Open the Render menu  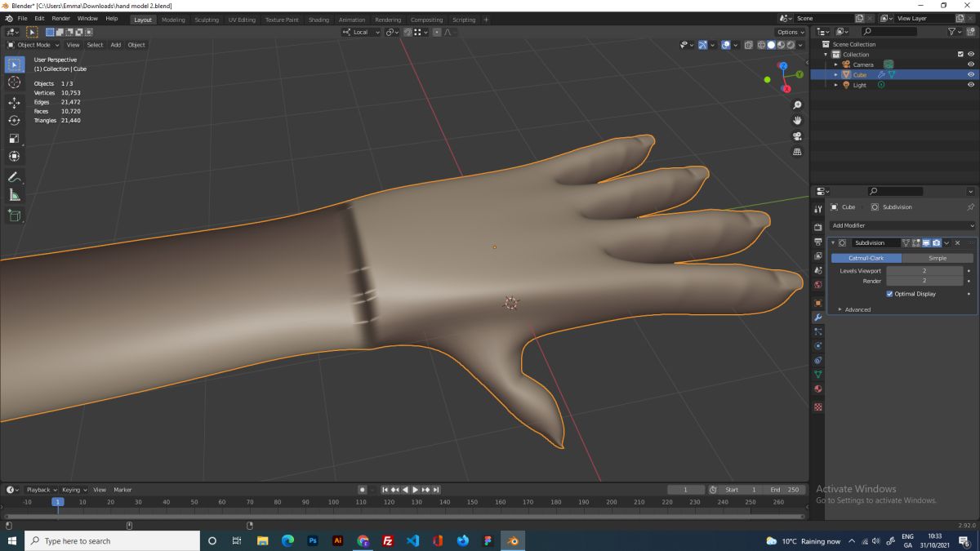coord(61,18)
